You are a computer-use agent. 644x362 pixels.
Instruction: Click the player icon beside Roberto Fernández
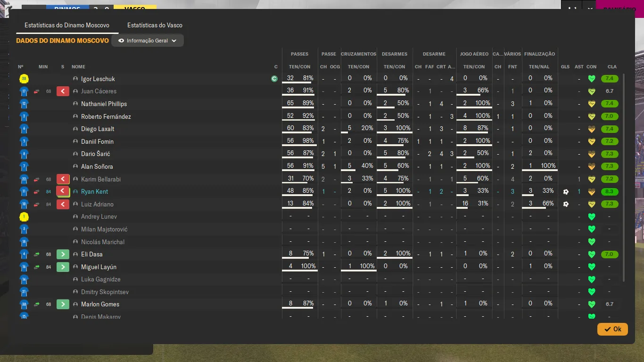click(x=75, y=116)
